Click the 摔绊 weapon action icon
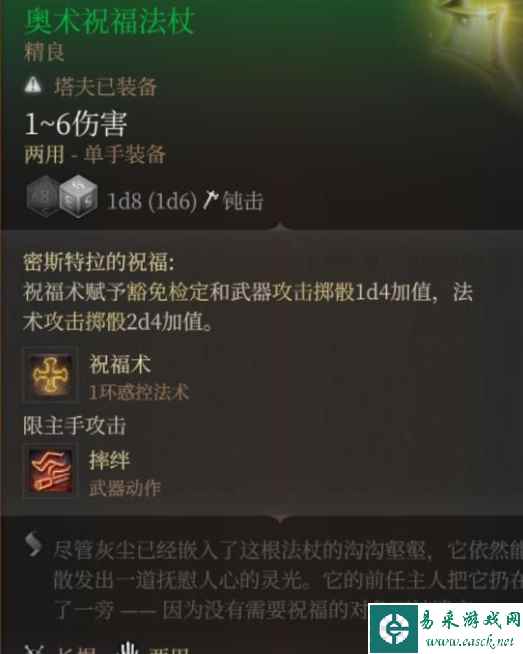523x654 pixels. pyautogui.click(x=50, y=470)
